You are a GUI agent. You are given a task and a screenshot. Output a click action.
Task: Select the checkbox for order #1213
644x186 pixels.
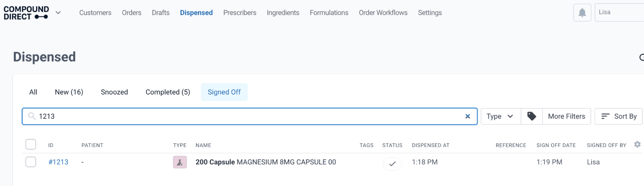point(31,162)
